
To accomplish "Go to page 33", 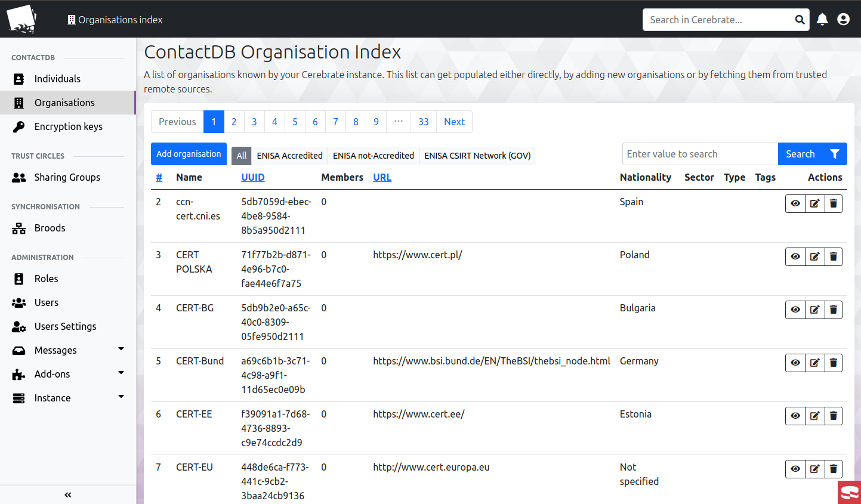I will [424, 122].
